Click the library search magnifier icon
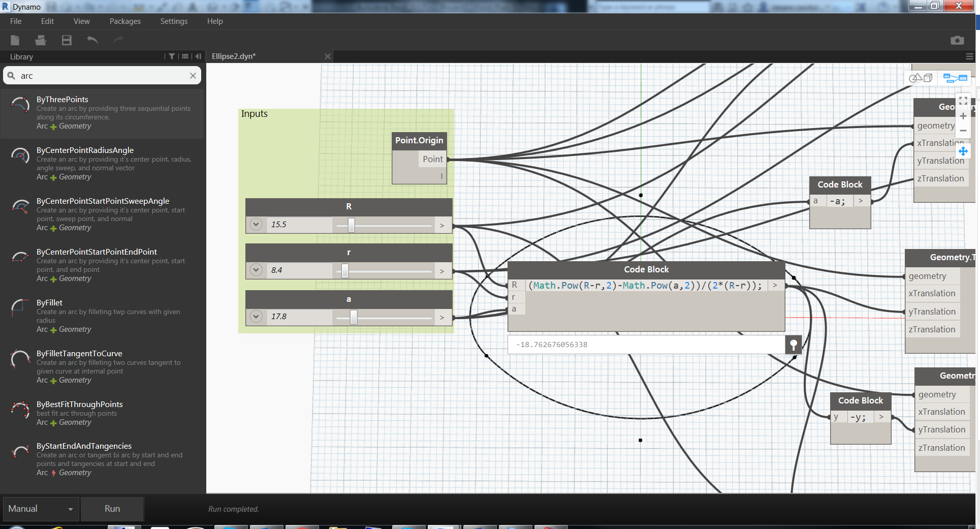Viewport: 980px width, 529px height. coord(11,76)
